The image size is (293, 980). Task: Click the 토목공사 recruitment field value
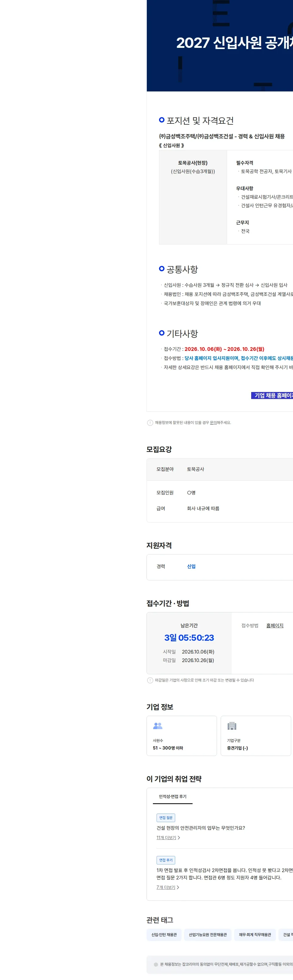point(195,469)
